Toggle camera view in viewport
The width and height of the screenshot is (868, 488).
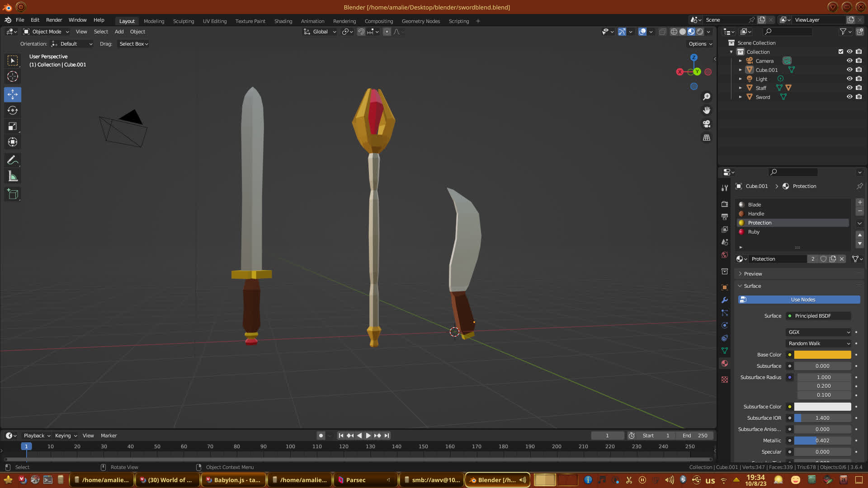707,124
